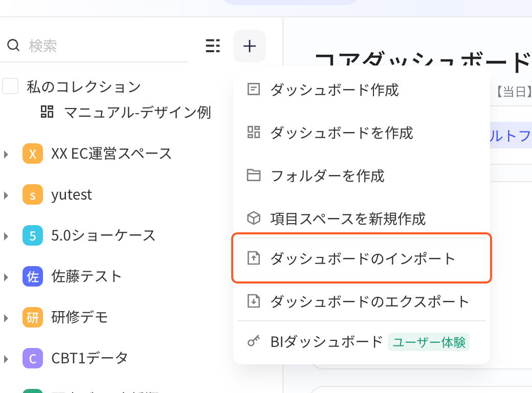
Task: Click the key icon beside BIダッシュボード
Action: point(253,341)
